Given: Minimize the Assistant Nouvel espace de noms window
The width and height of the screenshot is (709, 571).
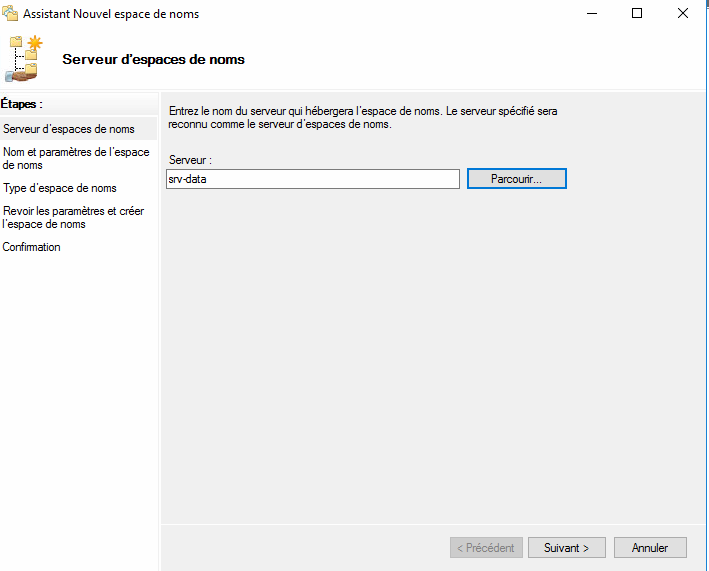Looking at the screenshot, I should [x=592, y=14].
